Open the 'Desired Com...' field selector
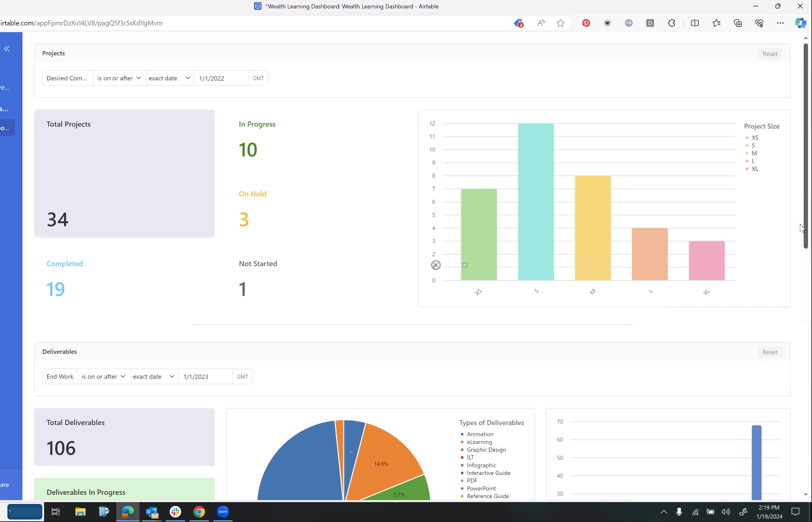Viewport: 812px width, 522px height. [67, 78]
